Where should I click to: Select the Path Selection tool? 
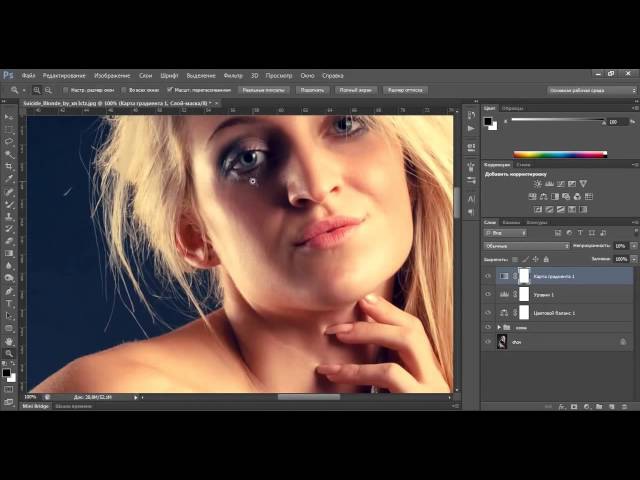point(8,316)
